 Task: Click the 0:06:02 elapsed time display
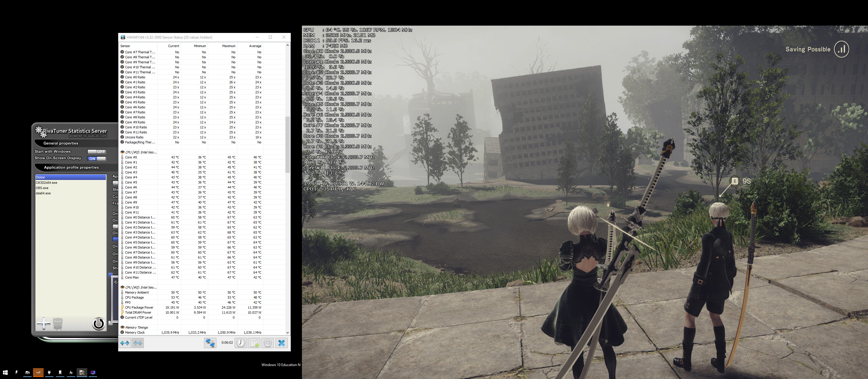coord(227,343)
